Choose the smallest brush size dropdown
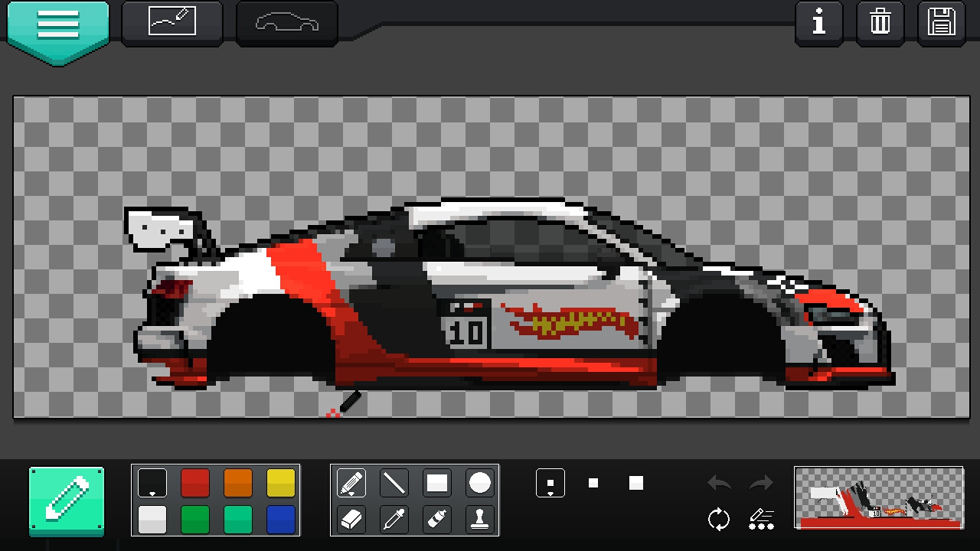 tap(550, 483)
